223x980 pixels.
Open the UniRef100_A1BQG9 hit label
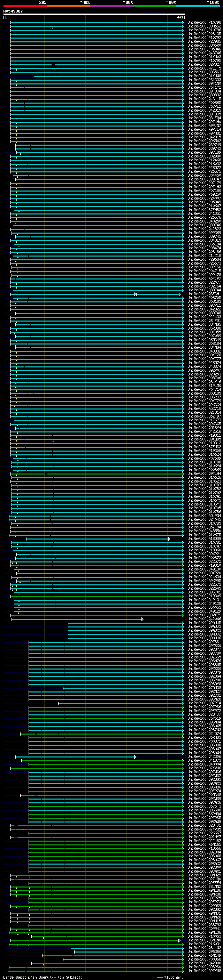[x=204, y=539]
